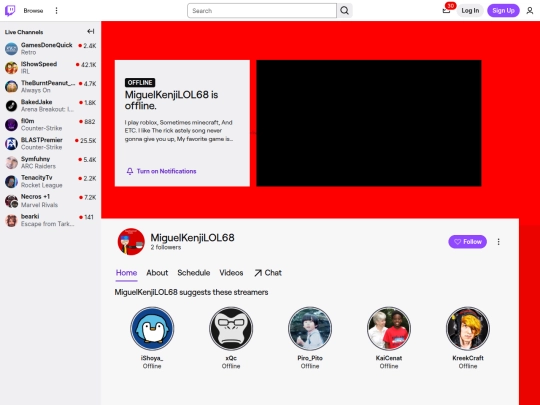
Task: Click Turn on Notifications link
Action: click(x=166, y=171)
